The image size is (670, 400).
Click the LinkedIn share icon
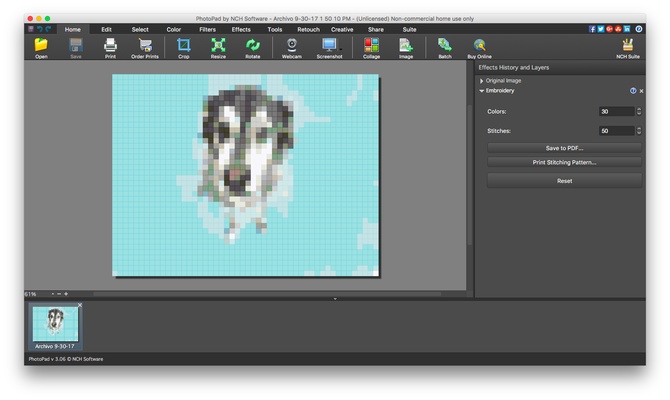pyautogui.click(x=627, y=29)
